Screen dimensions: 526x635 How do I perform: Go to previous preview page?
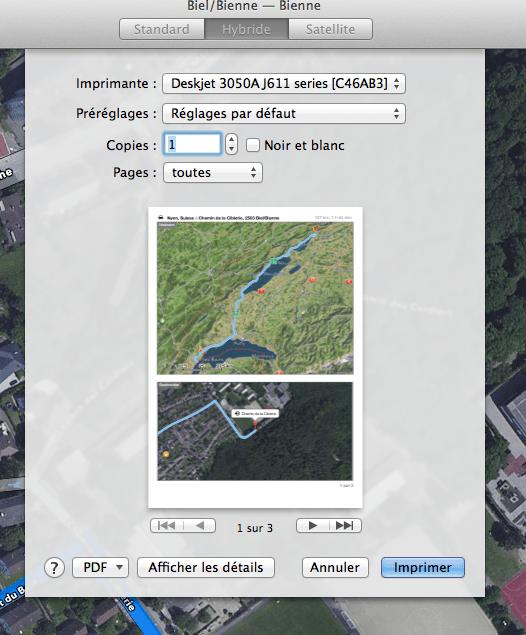click(x=200, y=526)
